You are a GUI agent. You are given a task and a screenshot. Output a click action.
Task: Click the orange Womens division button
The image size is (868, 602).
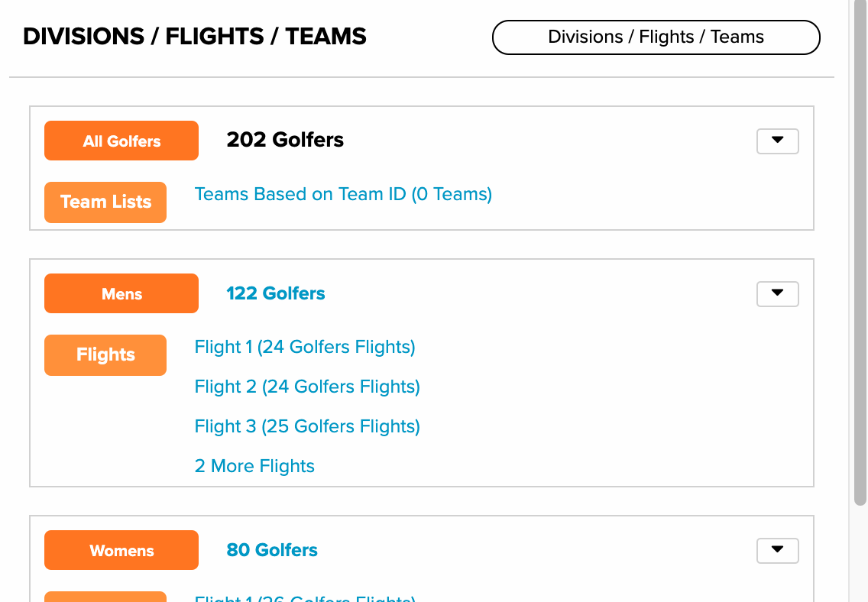tap(121, 550)
